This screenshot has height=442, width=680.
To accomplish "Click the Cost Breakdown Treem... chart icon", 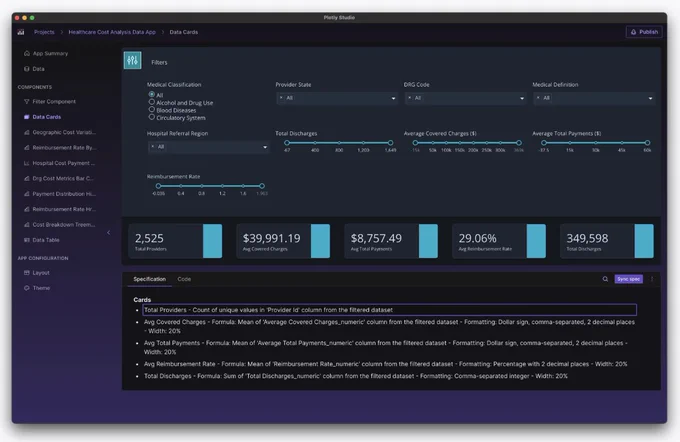I will click(26, 225).
